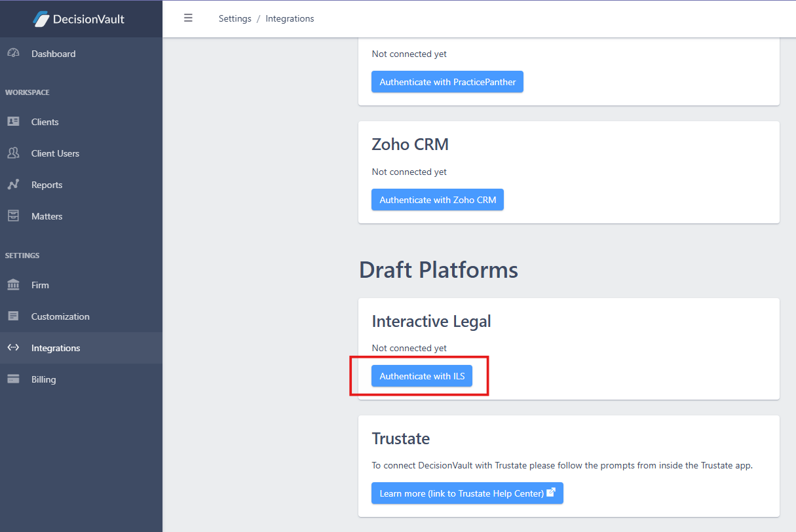The image size is (796, 532).
Task: Click Authenticate with Zoho CRM
Action: click(438, 200)
